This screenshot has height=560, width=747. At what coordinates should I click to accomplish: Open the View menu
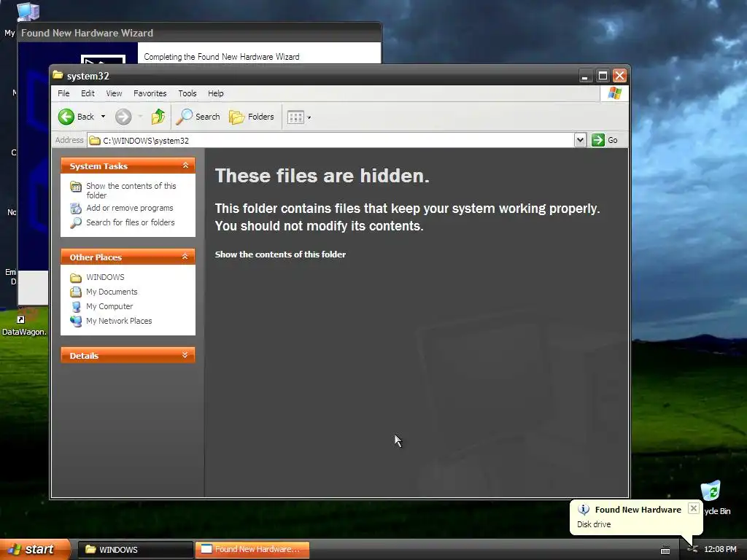tap(114, 93)
